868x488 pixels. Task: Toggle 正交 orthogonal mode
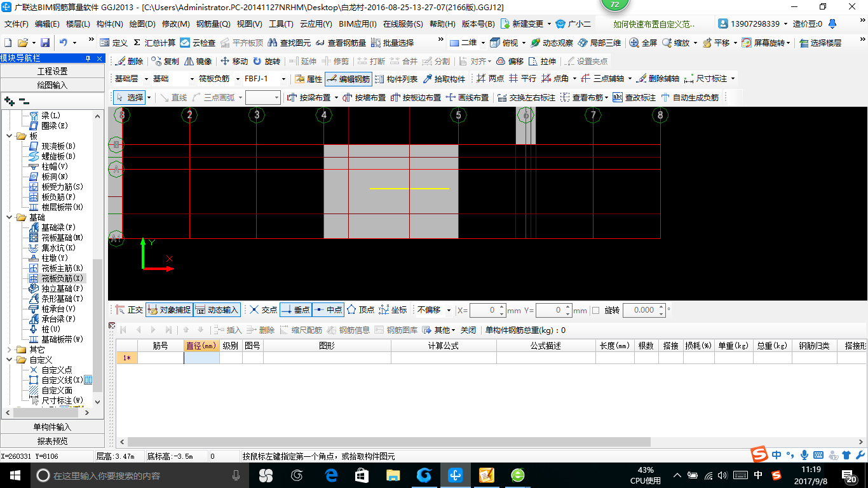129,310
